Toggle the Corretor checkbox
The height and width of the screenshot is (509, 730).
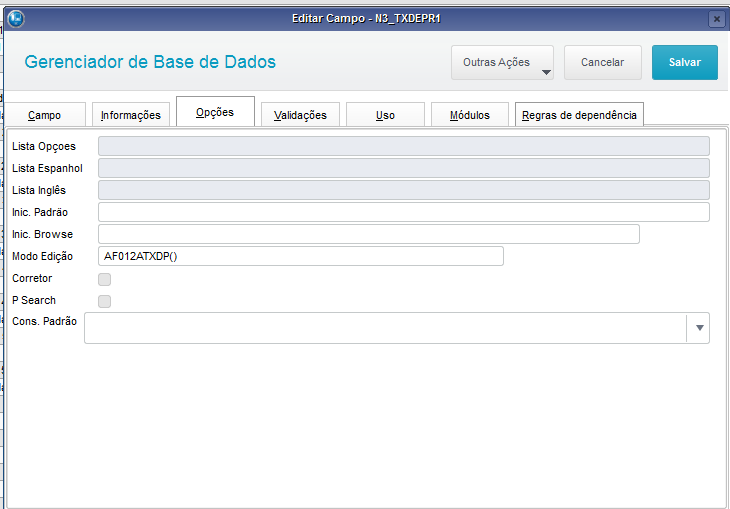click(x=104, y=279)
